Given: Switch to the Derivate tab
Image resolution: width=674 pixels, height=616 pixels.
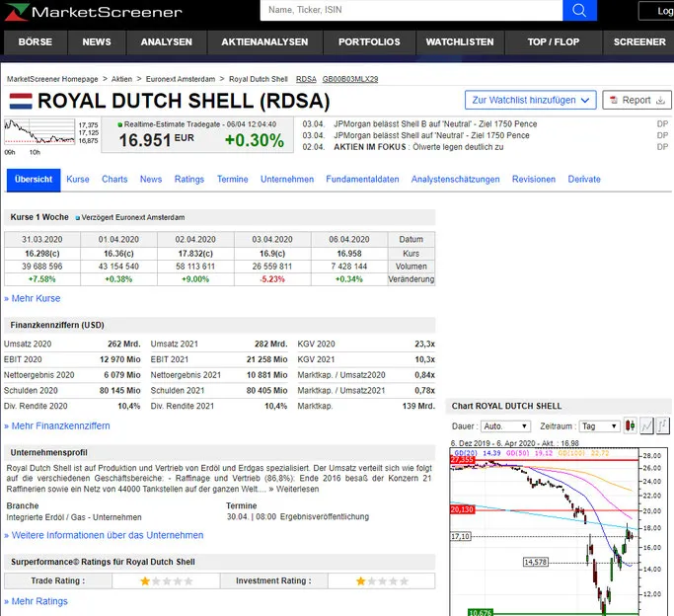Looking at the screenshot, I should (x=584, y=180).
